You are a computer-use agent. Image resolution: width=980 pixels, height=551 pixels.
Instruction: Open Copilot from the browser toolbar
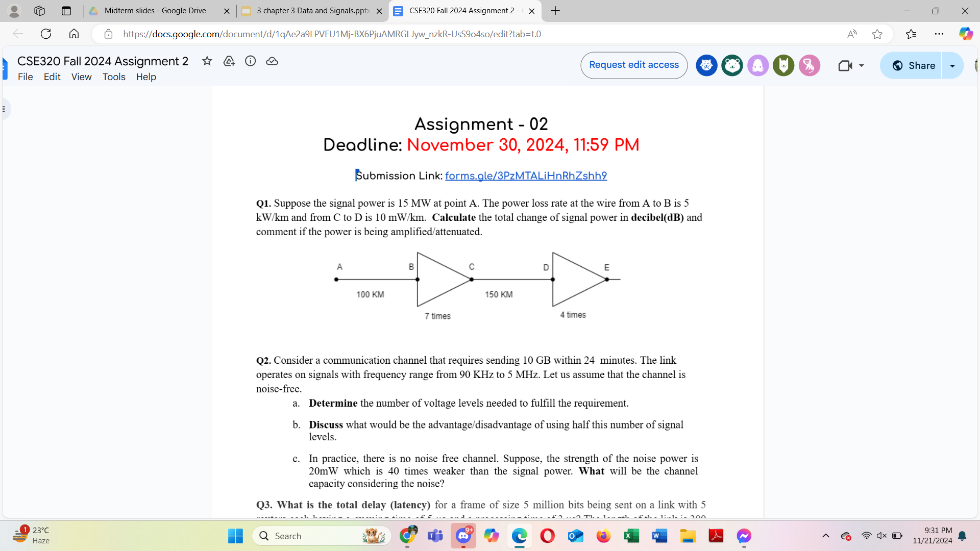point(966,34)
